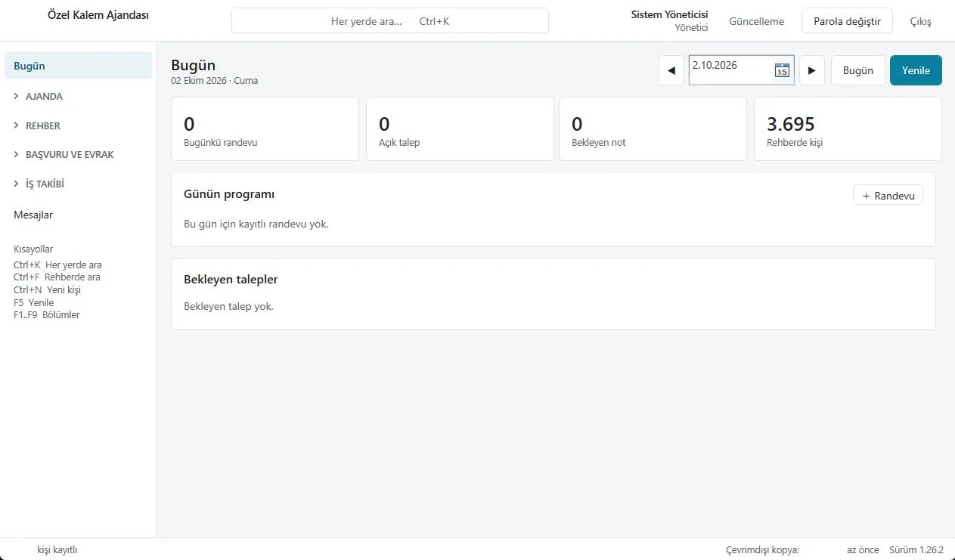Click the 'Bu gün için kayıtlı randevu yok.' message
The height and width of the screenshot is (560, 955).
tap(256, 224)
